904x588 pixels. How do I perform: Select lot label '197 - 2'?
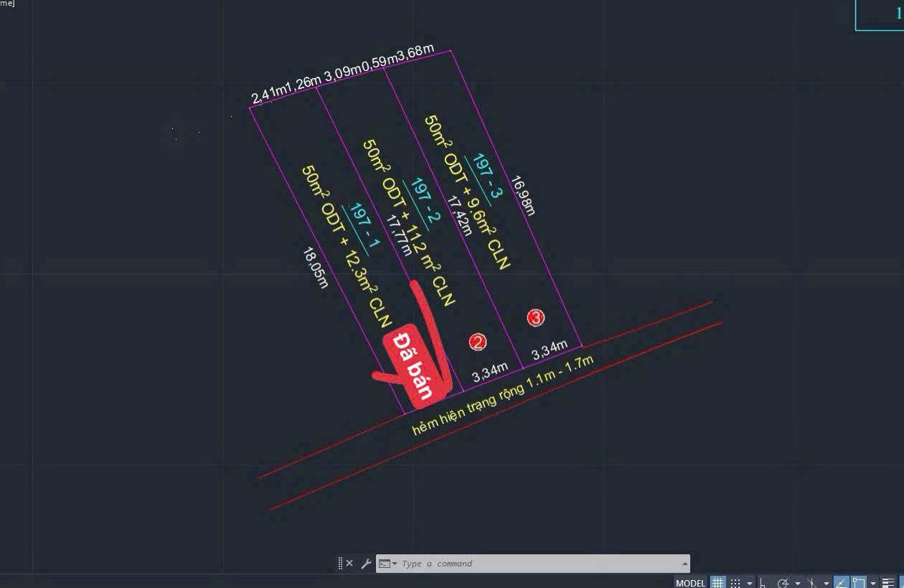(426, 199)
